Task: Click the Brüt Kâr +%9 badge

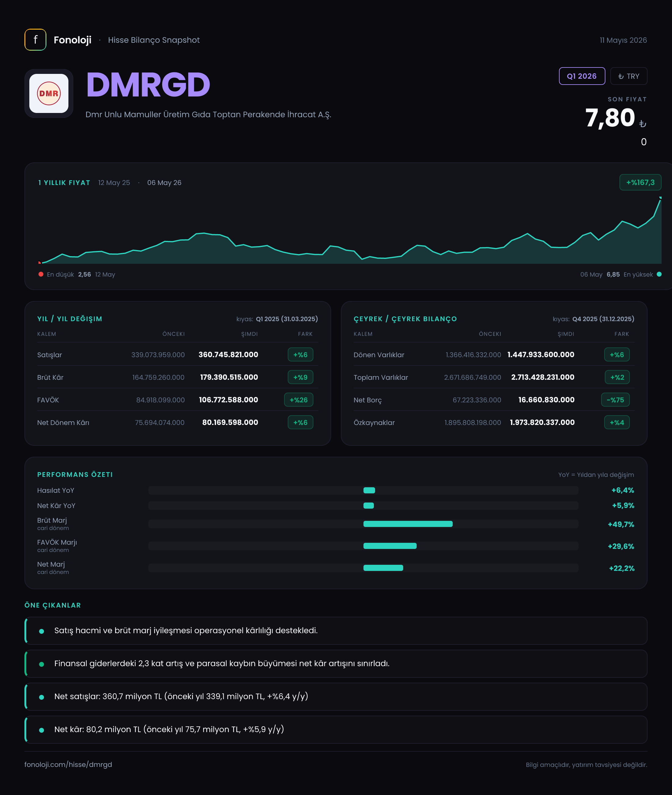Action: tap(300, 377)
